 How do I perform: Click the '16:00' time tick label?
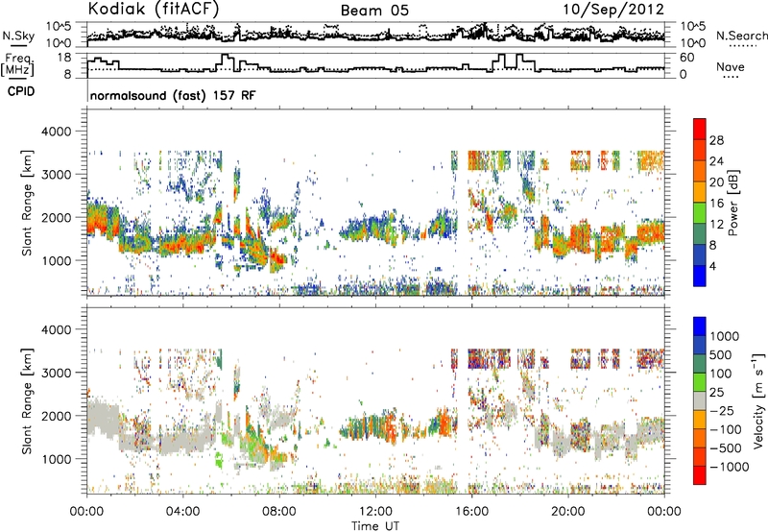click(471, 512)
